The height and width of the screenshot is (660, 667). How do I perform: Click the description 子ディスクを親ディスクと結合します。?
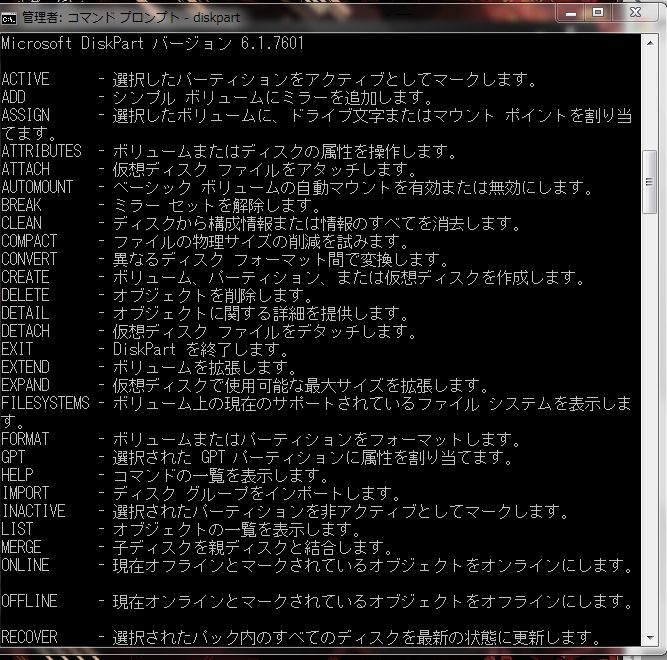252,547
